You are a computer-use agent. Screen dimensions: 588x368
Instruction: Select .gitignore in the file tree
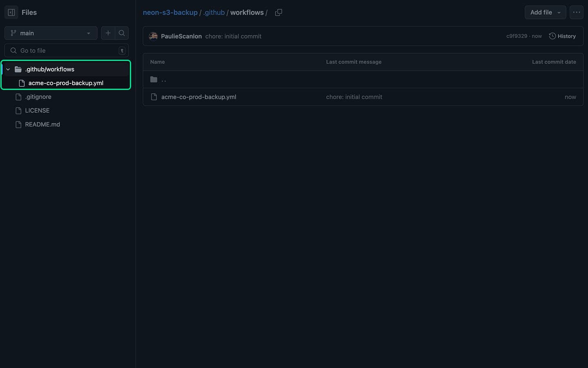coord(38,97)
